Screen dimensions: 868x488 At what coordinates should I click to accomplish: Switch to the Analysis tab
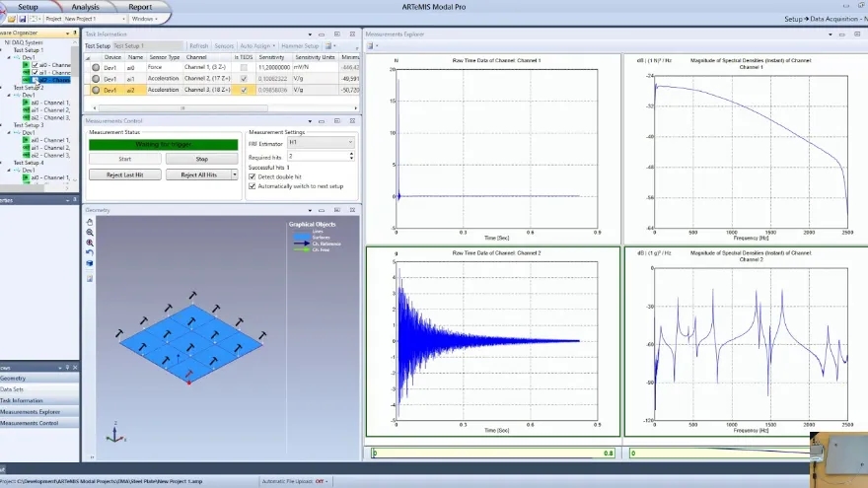click(85, 7)
